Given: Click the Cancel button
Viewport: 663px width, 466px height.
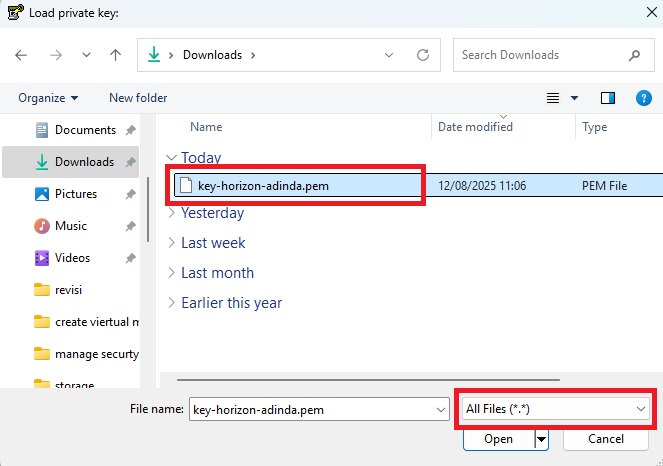Looking at the screenshot, I should [605, 439].
